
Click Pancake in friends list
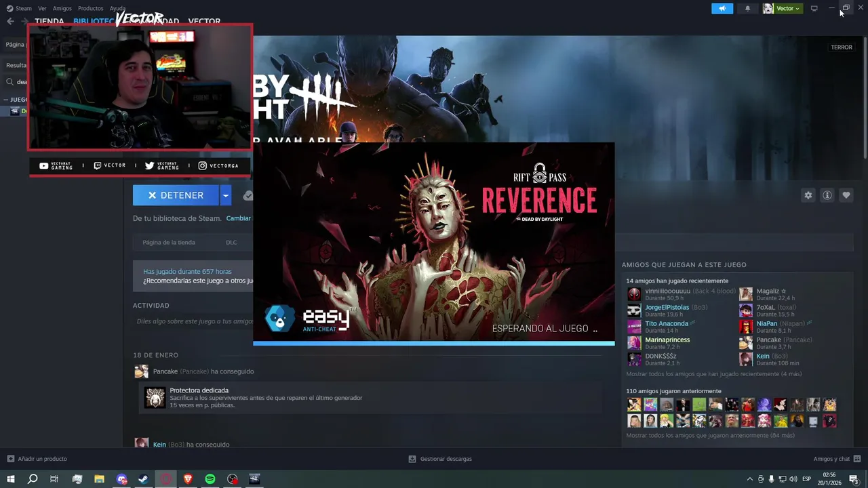(x=769, y=340)
